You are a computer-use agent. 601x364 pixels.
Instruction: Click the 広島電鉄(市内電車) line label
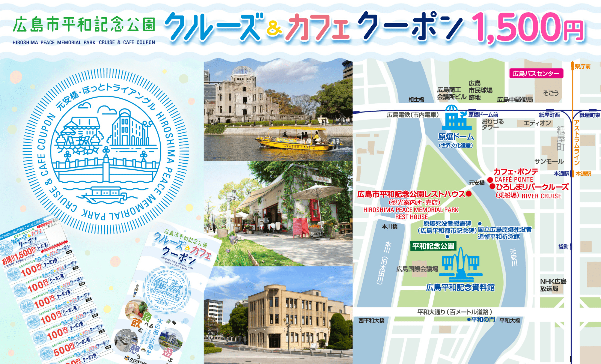click(x=413, y=114)
